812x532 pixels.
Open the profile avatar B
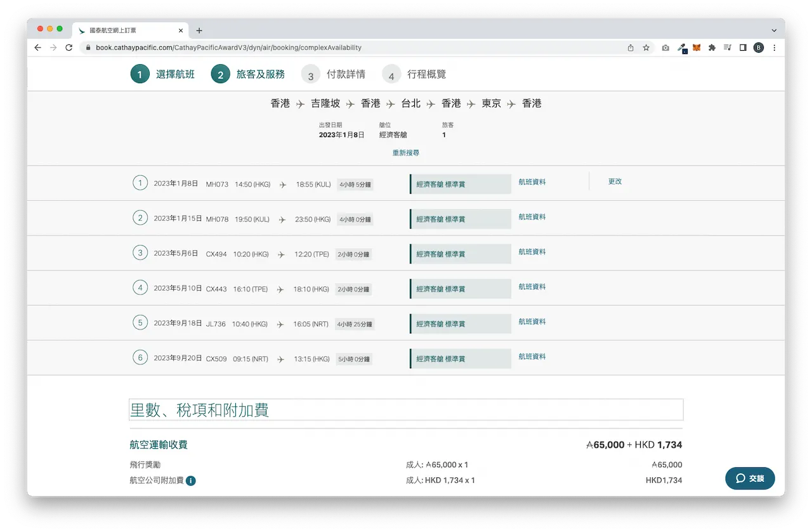pos(759,48)
